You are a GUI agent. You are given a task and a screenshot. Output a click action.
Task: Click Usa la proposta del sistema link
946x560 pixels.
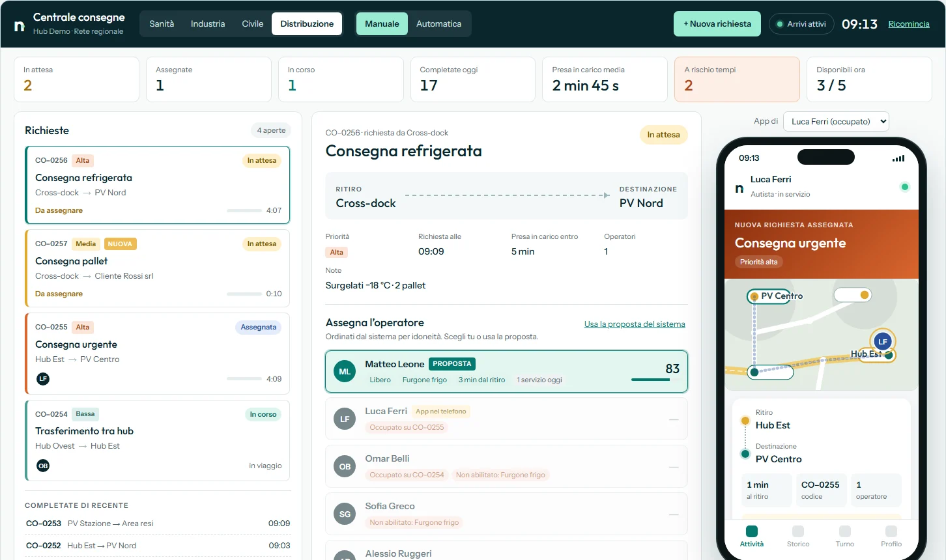coord(635,324)
